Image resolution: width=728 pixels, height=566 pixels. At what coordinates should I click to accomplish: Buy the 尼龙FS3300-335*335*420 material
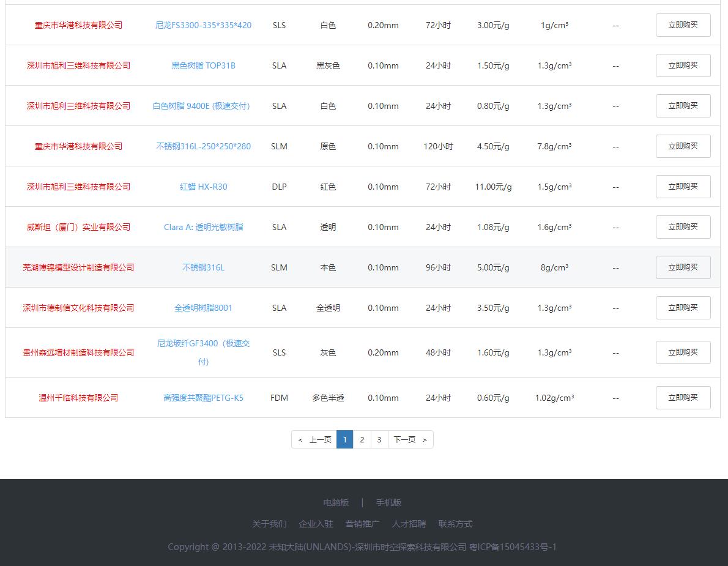683,25
